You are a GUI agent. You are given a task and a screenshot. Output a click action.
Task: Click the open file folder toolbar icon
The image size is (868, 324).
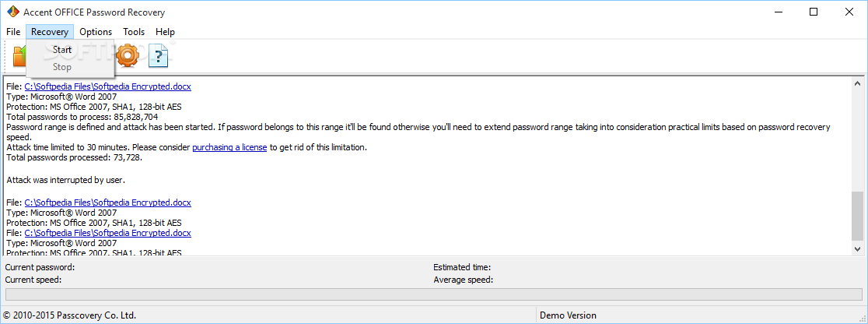(x=17, y=56)
